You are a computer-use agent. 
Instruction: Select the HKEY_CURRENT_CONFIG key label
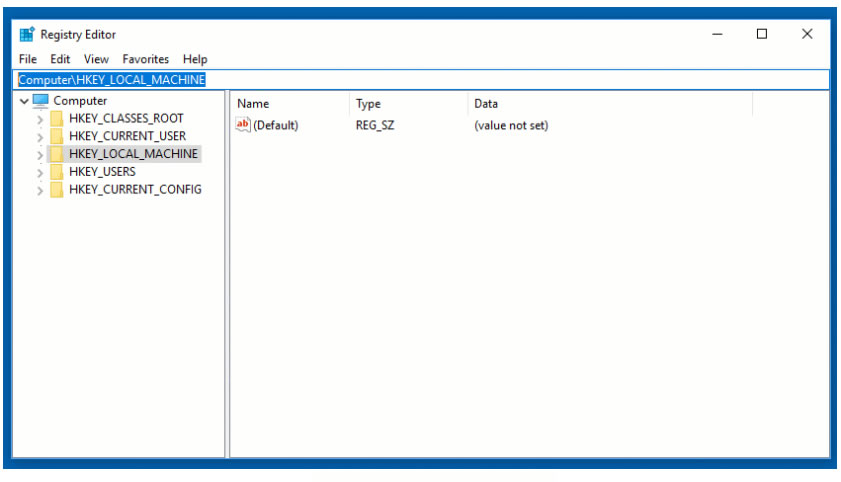(135, 189)
